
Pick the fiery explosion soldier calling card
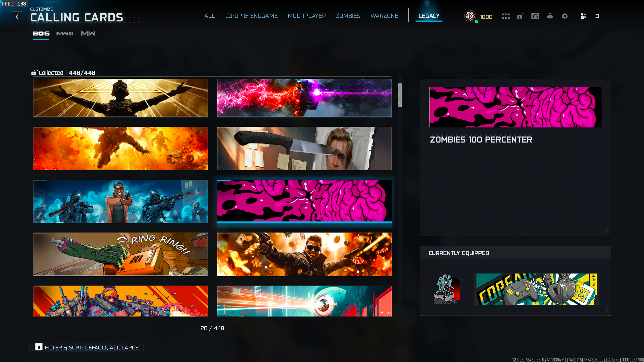click(x=121, y=148)
